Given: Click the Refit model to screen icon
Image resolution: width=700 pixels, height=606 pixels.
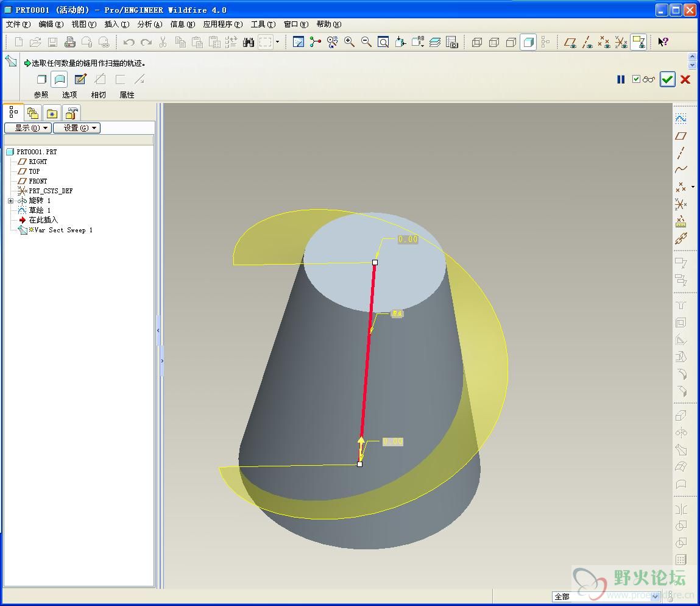Looking at the screenshot, I should (x=383, y=42).
